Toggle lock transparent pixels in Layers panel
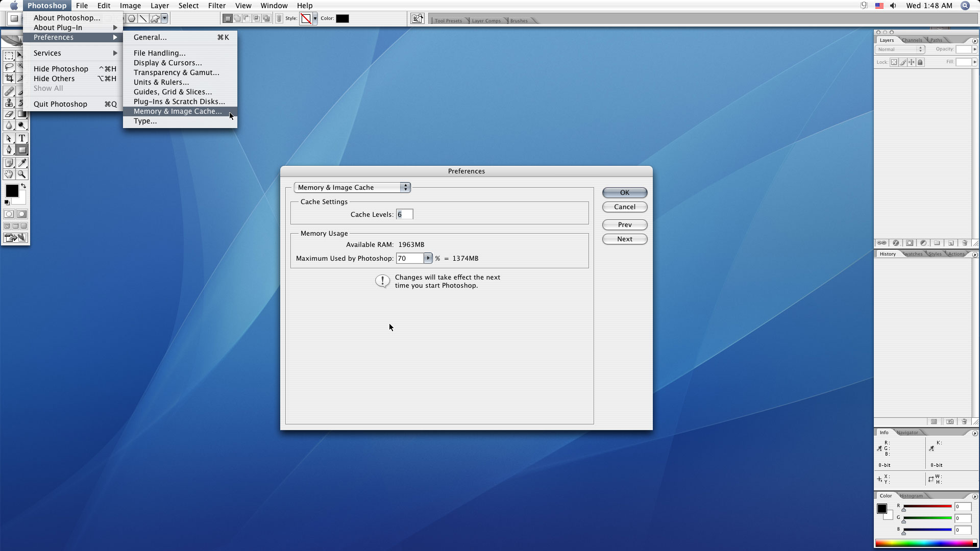Screen dimensions: 980x551 894,62
